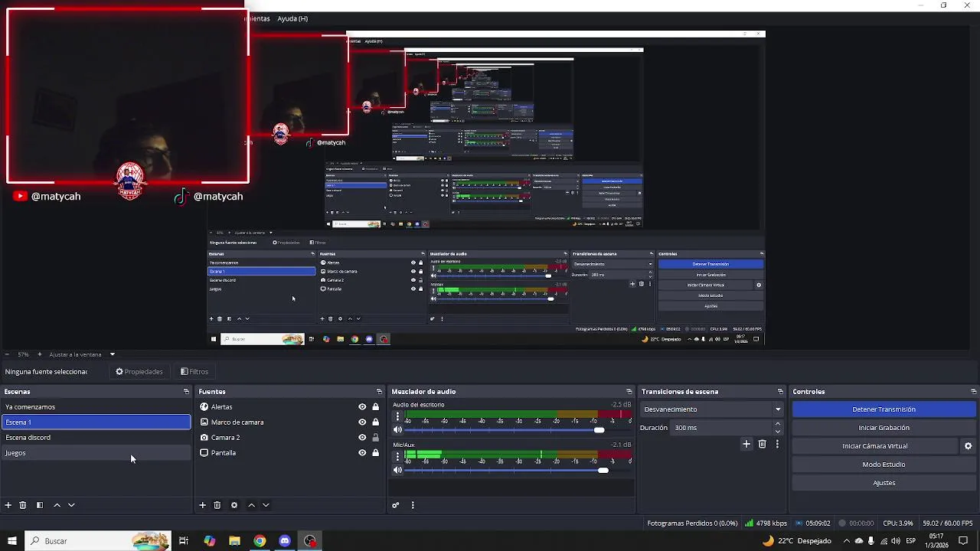Add a scene transition with plus icon
The width and height of the screenshot is (980, 551).
[x=746, y=444]
